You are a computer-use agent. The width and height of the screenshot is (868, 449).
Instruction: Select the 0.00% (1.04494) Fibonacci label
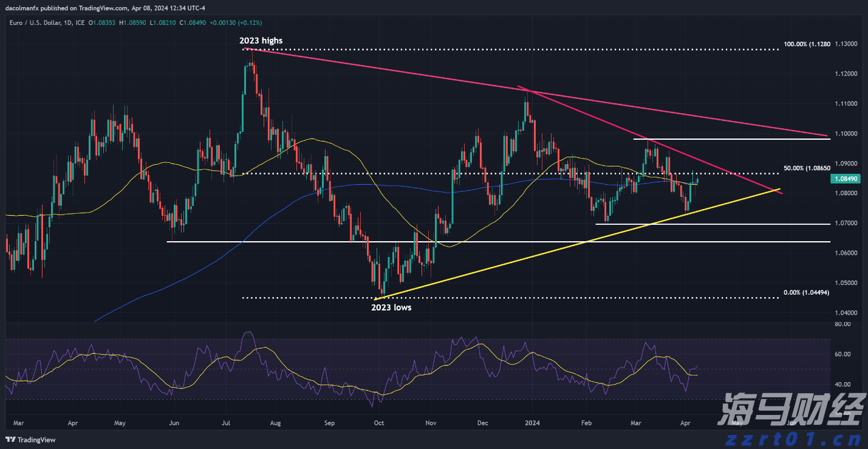tap(806, 292)
